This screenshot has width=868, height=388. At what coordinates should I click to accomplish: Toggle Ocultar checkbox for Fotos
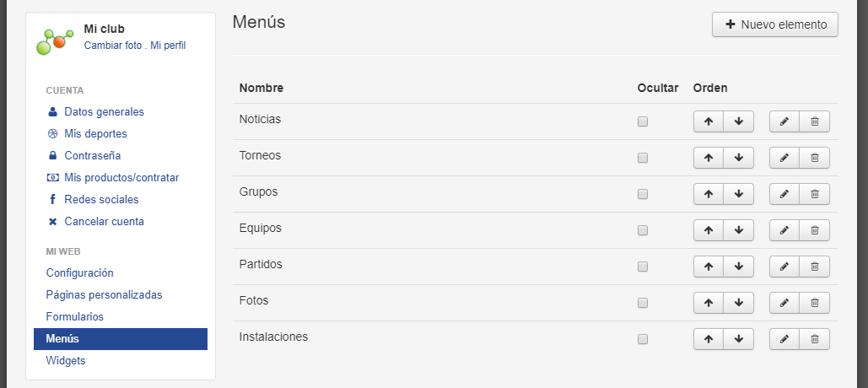[643, 303]
